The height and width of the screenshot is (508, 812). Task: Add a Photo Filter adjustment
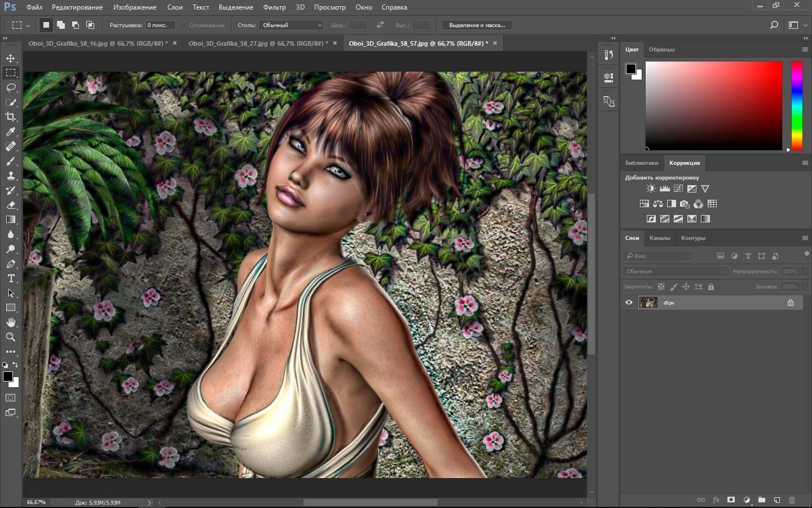coord(685,204)
